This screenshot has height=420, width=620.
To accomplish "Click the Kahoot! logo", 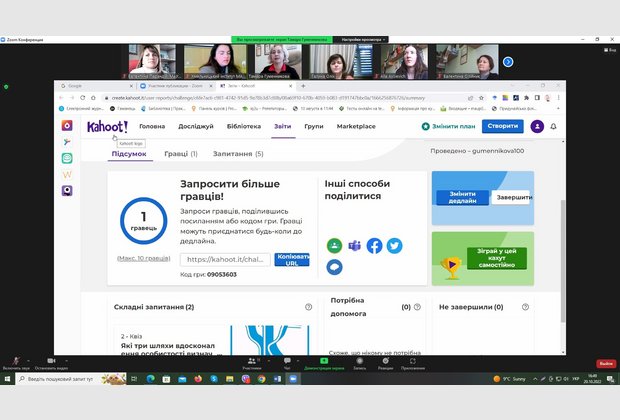I will tap(108, 126).
